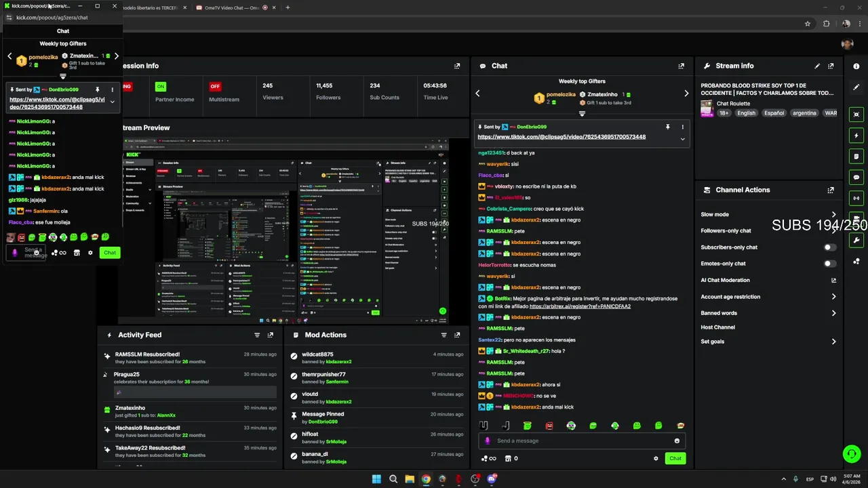868x488 pixels.
Task: Edit Stream info with pencil icon
Action: [817, 66]
